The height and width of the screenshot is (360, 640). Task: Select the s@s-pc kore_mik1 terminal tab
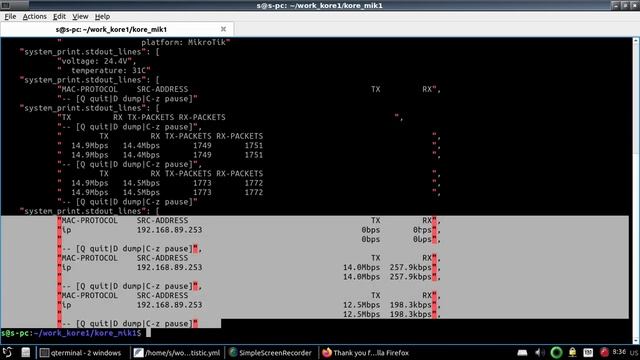pyautogui.click(x=117, y=29)
